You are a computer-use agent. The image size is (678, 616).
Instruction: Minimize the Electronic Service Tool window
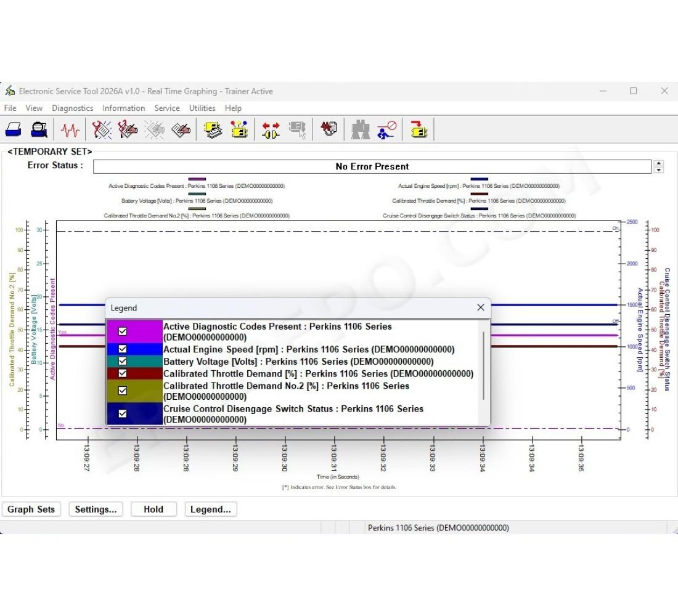603,91
